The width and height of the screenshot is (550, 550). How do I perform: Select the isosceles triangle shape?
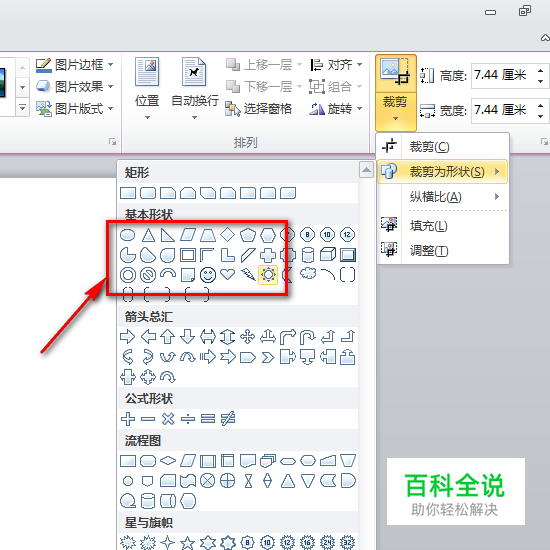point(148,235)
